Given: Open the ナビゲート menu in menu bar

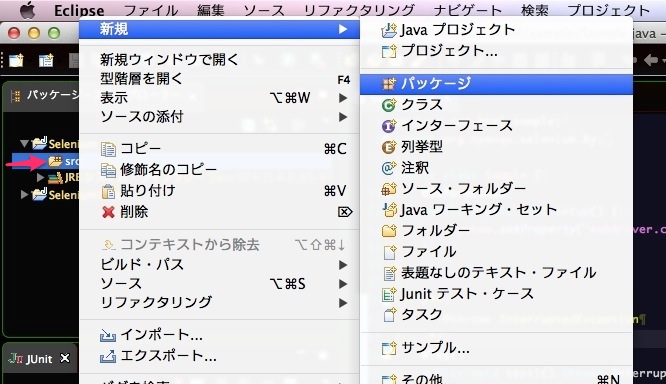Looking at the screenshot, I should pos(468,10).
